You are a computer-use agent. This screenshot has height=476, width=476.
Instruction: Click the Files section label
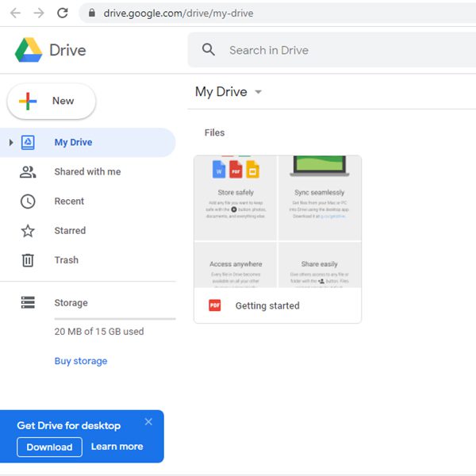tap(214, 132)
